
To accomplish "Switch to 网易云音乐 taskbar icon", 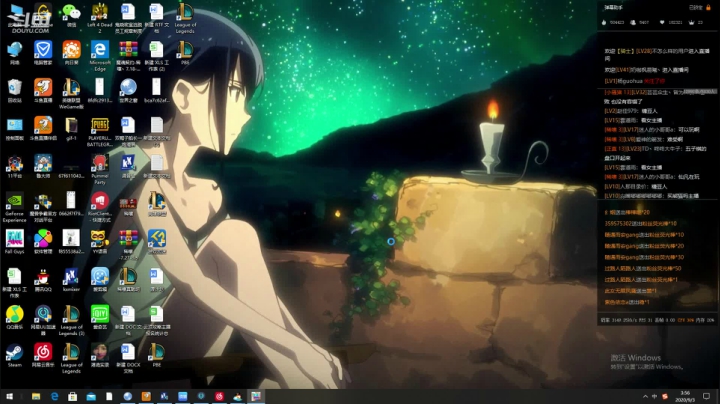I will pos(219,396).
